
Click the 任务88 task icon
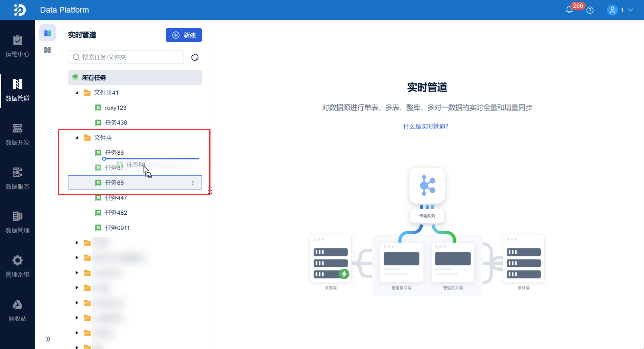tap(98, 183)
